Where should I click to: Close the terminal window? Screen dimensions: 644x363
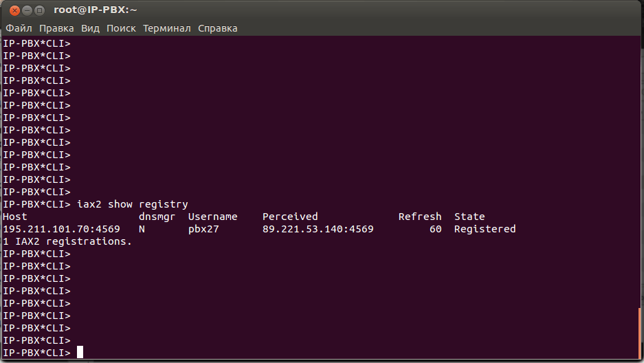[12, 10]
